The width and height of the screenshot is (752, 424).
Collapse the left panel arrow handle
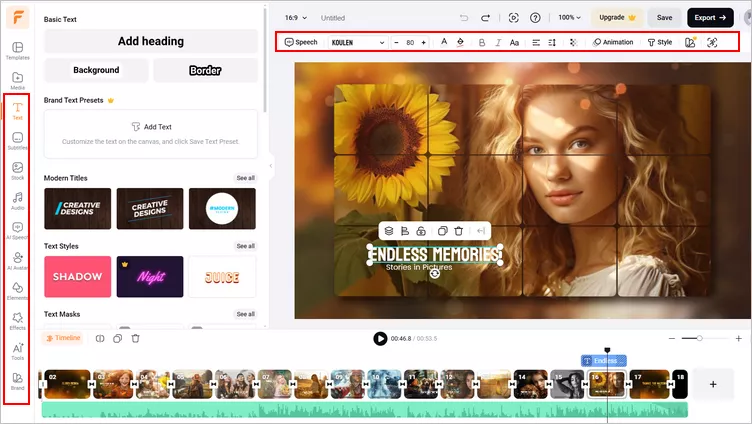click(270, 166)
